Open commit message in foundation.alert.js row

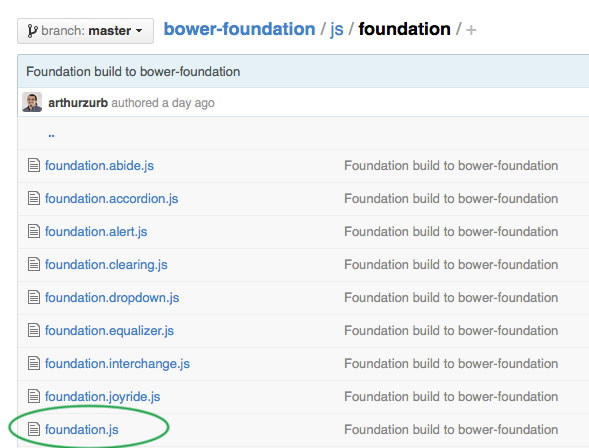451,232
